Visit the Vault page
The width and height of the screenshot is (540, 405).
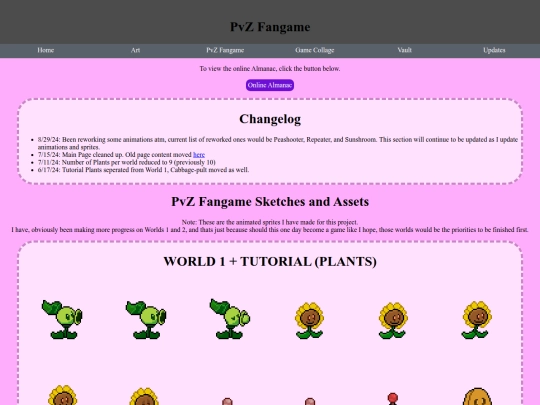(x=404, y=50)
